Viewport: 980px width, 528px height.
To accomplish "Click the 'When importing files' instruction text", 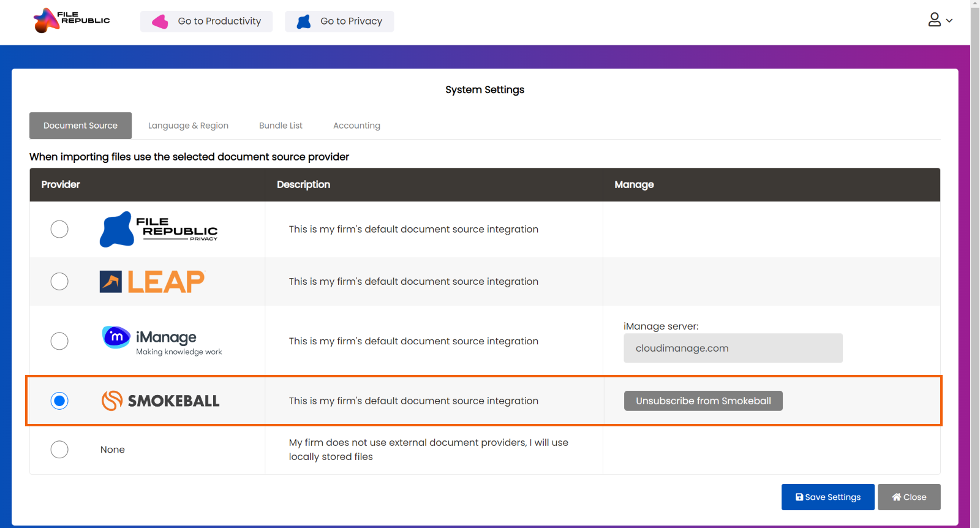I will [x=189, y=157].
